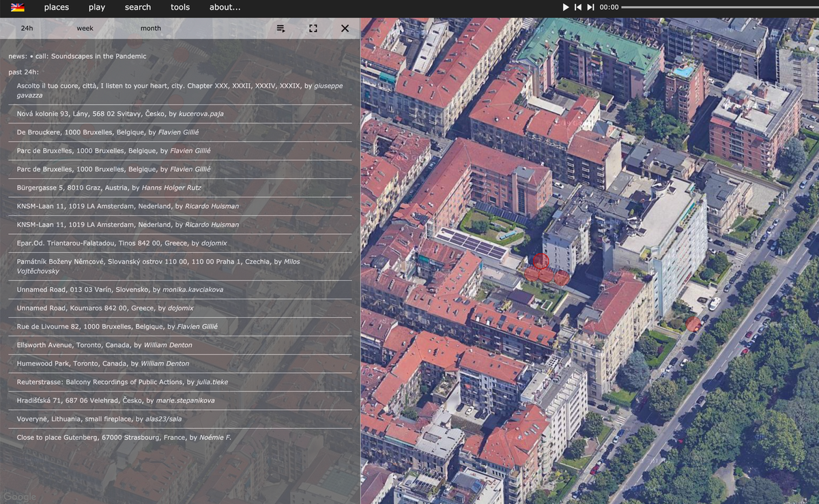Skip to next track
Screen dimensions: 819x504
click(x=591, y=8)
